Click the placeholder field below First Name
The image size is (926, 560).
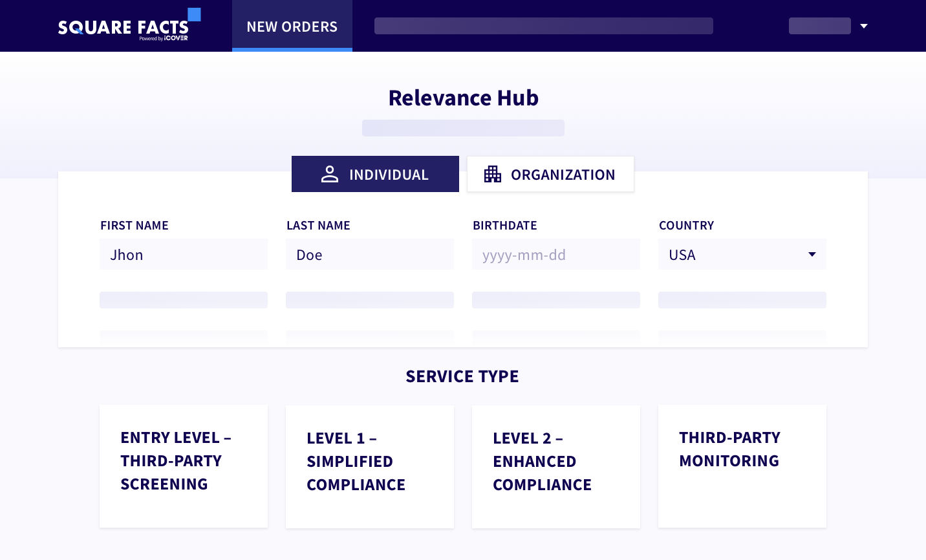184,300
